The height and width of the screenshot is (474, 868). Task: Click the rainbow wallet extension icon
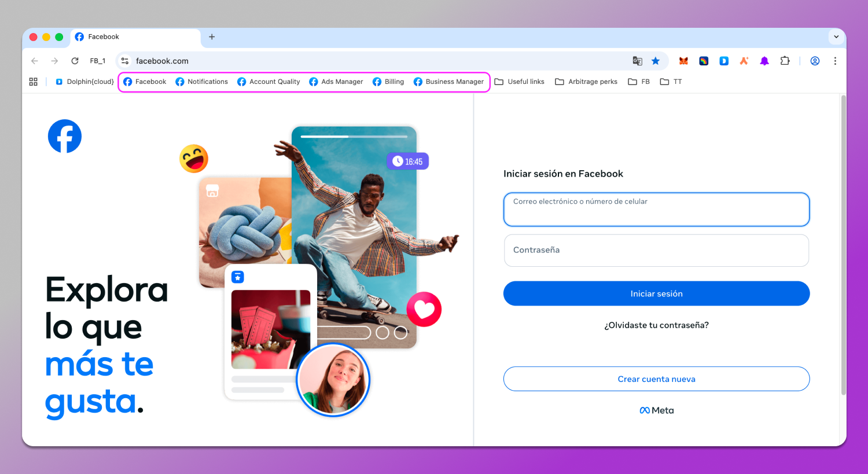703,60
